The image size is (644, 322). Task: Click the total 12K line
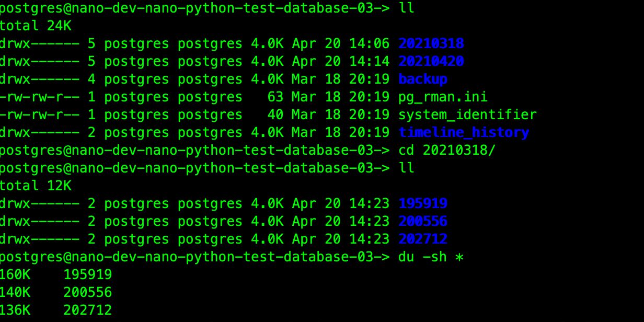click(36, 186)
